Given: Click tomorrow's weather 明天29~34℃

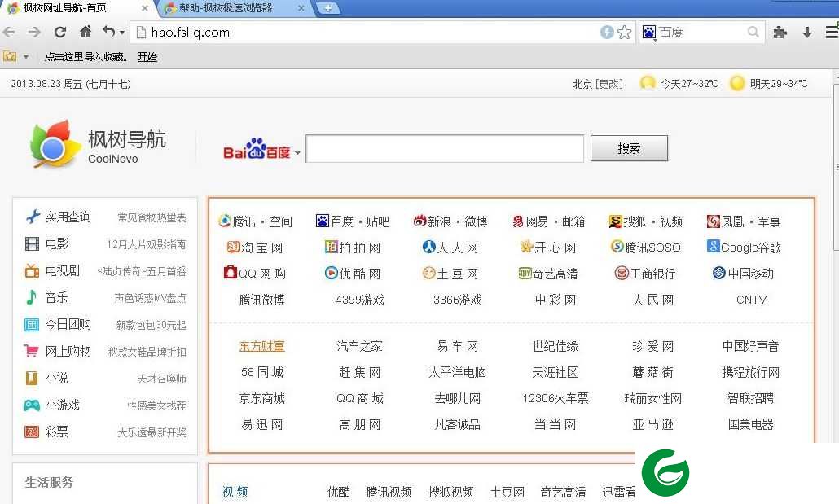Looking at the screenshot, I should tap(769, 84).
